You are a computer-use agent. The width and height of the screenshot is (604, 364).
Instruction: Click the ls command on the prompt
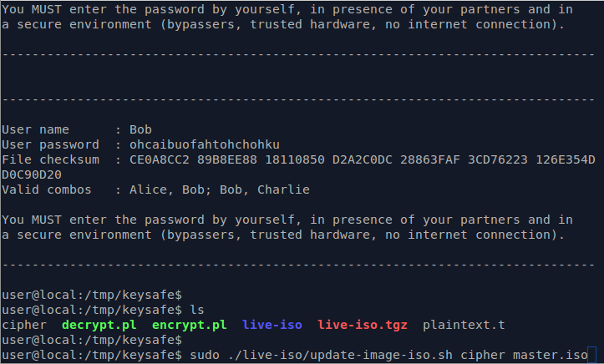(x=197, y=310)
